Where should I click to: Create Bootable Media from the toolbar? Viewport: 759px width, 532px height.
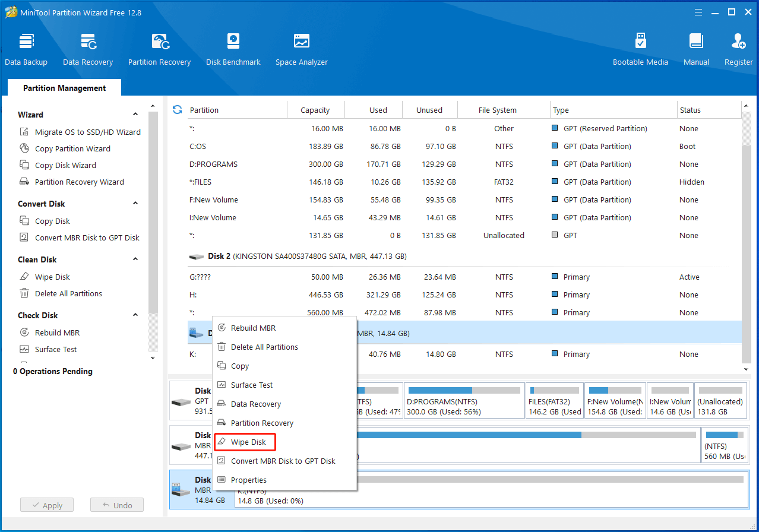[640, 49]
